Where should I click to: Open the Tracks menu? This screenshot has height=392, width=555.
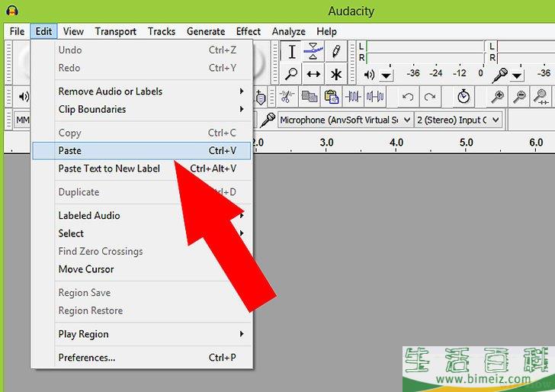click(x=162, y=31)
